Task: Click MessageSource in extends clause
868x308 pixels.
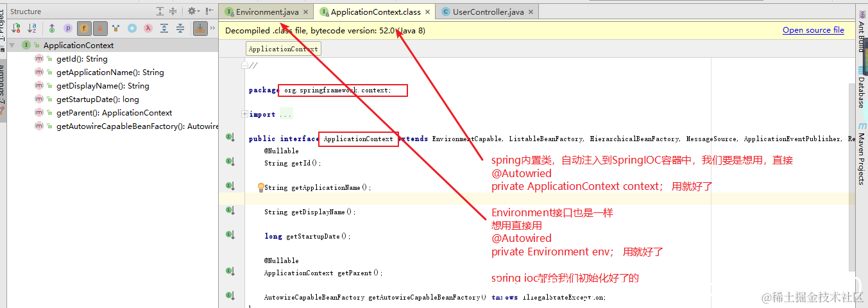Action: pos(712,139)
